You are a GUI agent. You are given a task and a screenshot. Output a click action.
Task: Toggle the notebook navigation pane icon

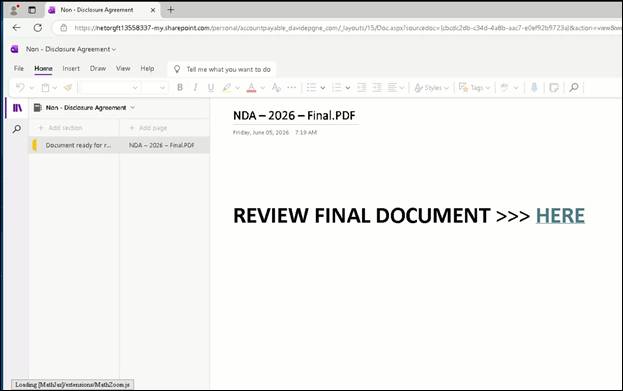tap(17, 108)
